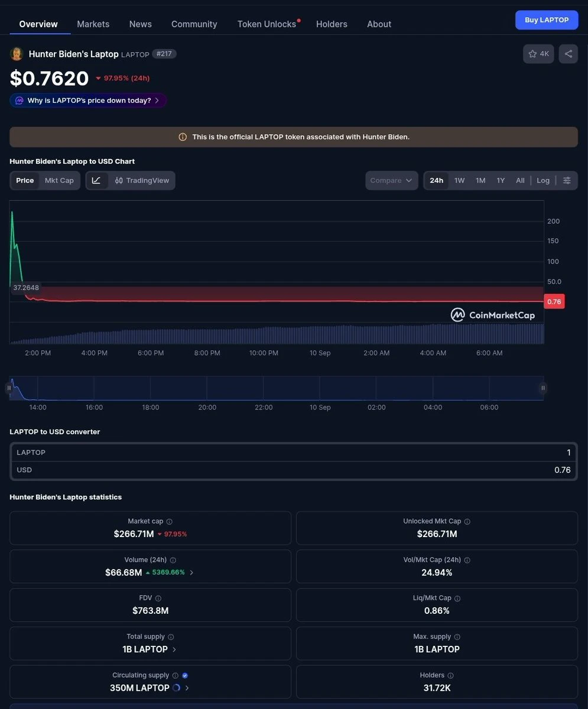Expand the Total supply 1B LAPTOP chevron
Screen dimensions: 588x709
(x=174, y=649)
